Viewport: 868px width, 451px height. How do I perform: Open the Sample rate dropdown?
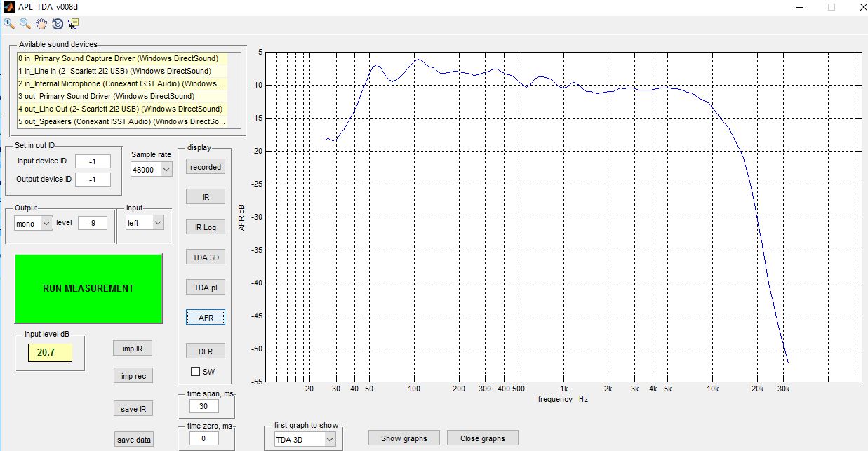(151, 169)
